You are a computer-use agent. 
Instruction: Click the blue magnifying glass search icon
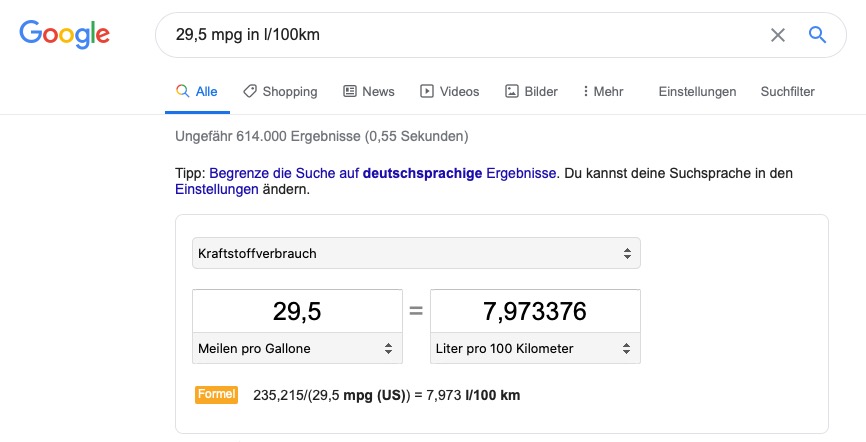tap(817, 35)
